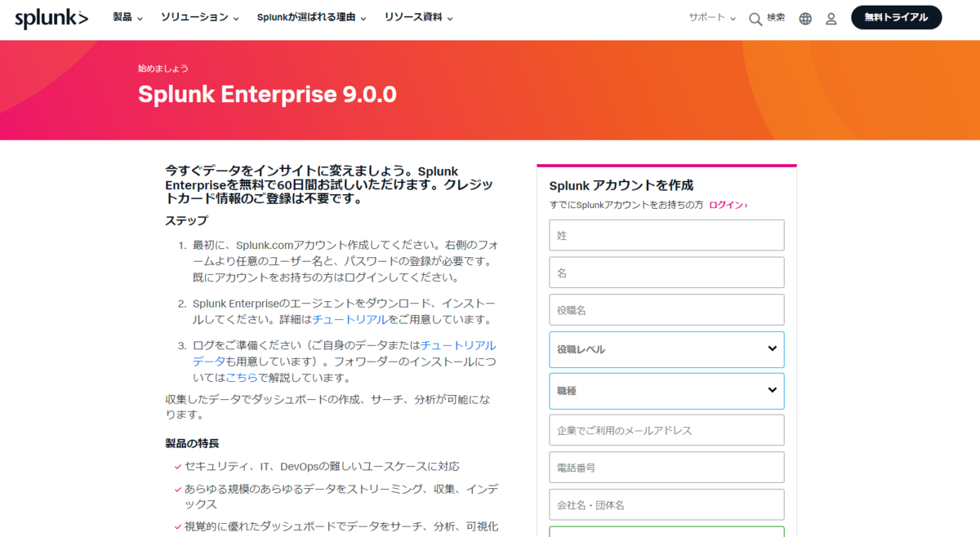Expand the ソリューション menu
Screen dimensions: 980x537
click(200, 17)
